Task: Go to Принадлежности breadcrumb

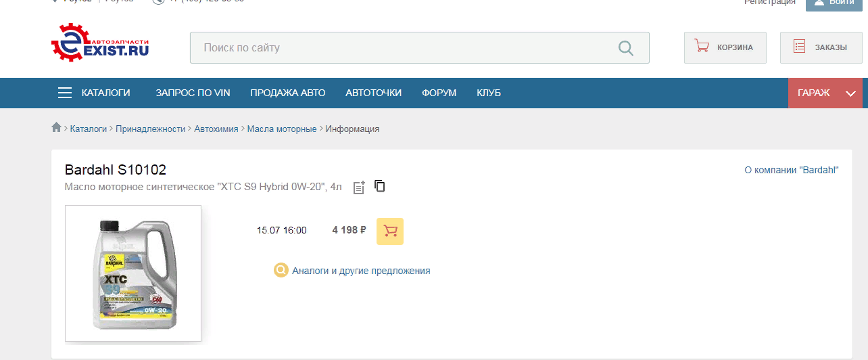Action: click(150, 129)
